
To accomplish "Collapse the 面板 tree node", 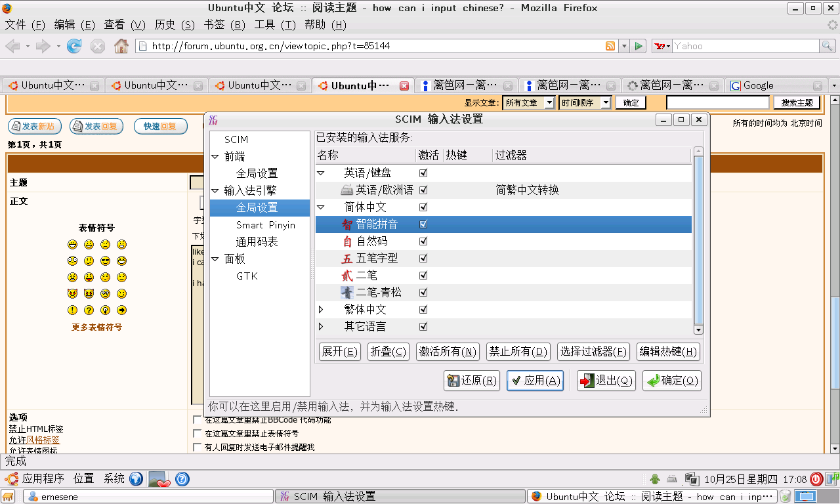I will pyautogui.click(x=215, y=259).
